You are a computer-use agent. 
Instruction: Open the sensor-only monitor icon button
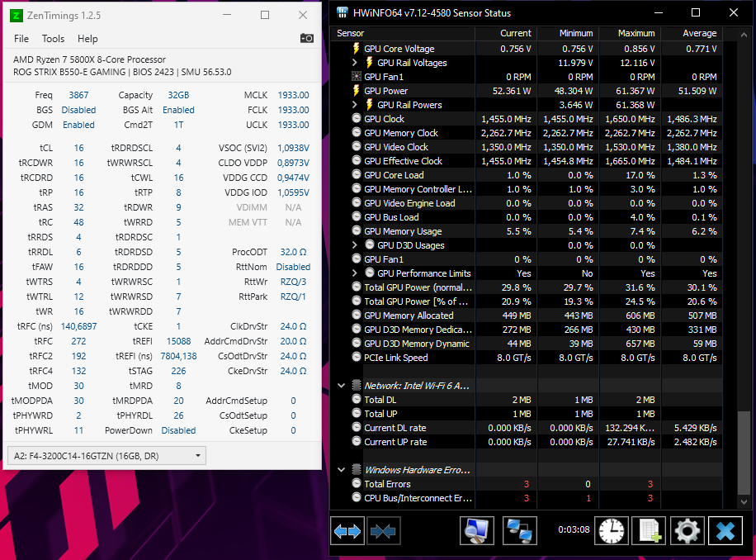click(x=477, y=531)
